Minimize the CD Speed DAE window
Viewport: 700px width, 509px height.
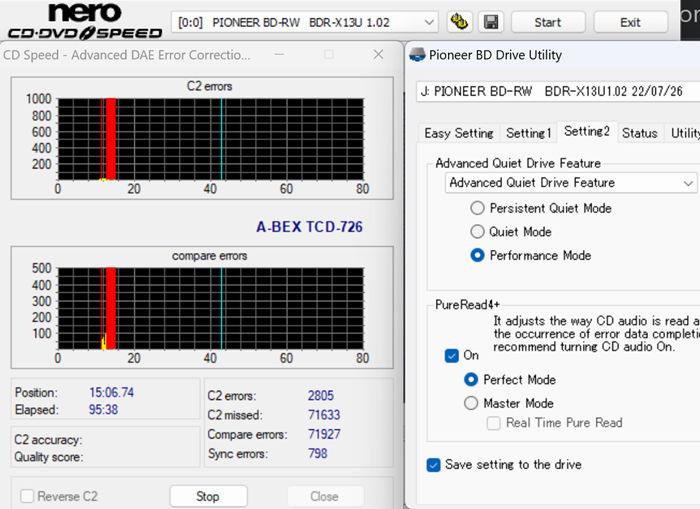pos(285,55)
